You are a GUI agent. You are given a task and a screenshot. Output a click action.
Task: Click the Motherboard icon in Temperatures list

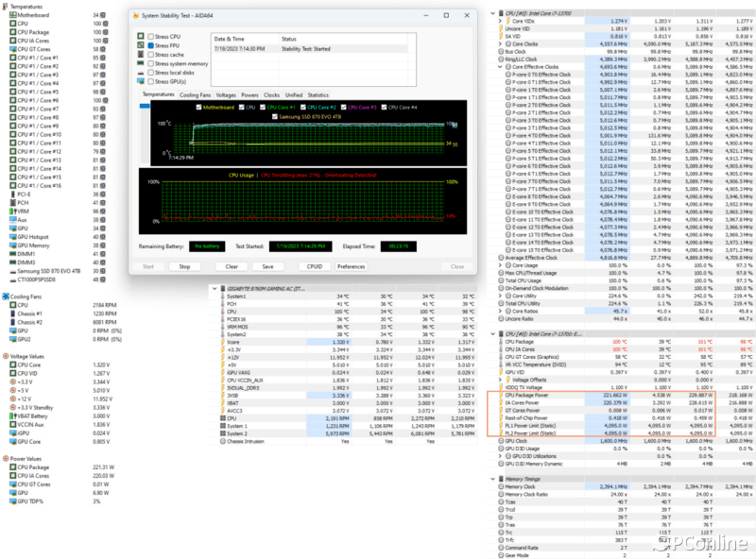tap(13, 15)
